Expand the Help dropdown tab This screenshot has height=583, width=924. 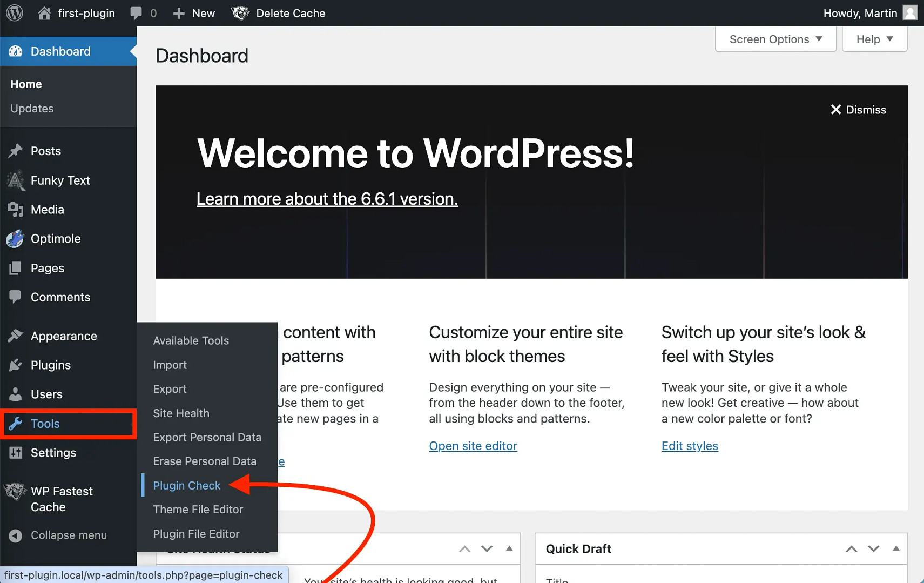(x=874, y=39)
